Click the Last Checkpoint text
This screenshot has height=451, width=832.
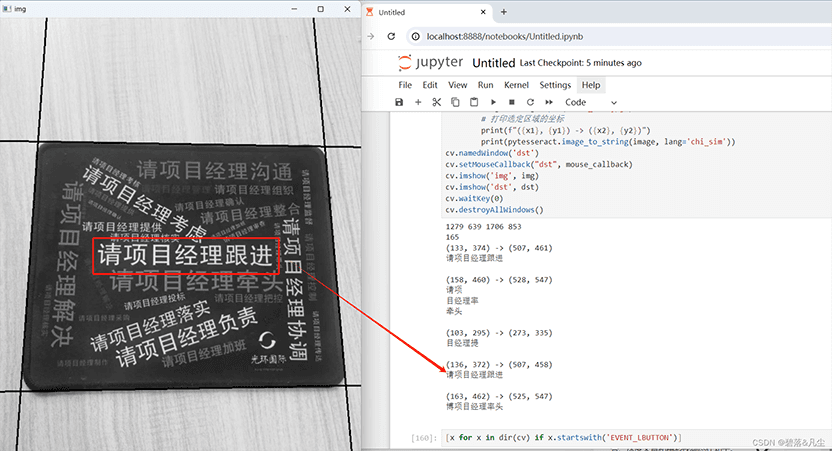click(x=580, y=63)
